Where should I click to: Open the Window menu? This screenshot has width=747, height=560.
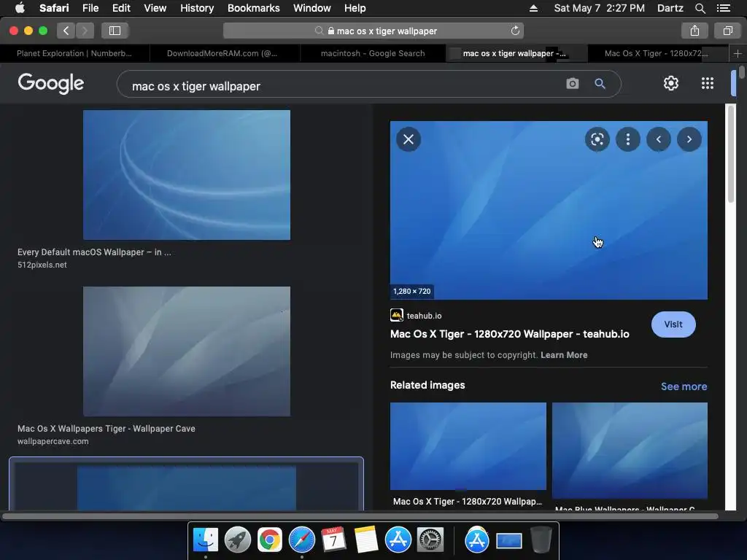click(312, 8)
